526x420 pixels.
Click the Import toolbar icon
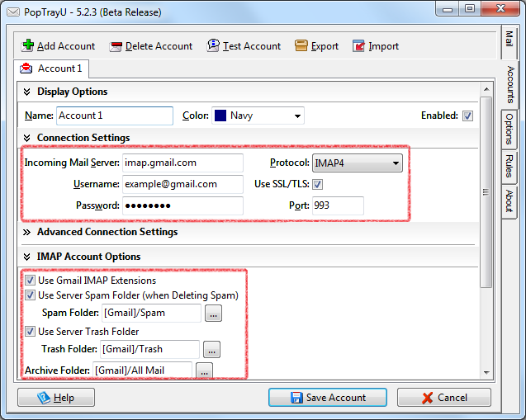click(359, 46)
